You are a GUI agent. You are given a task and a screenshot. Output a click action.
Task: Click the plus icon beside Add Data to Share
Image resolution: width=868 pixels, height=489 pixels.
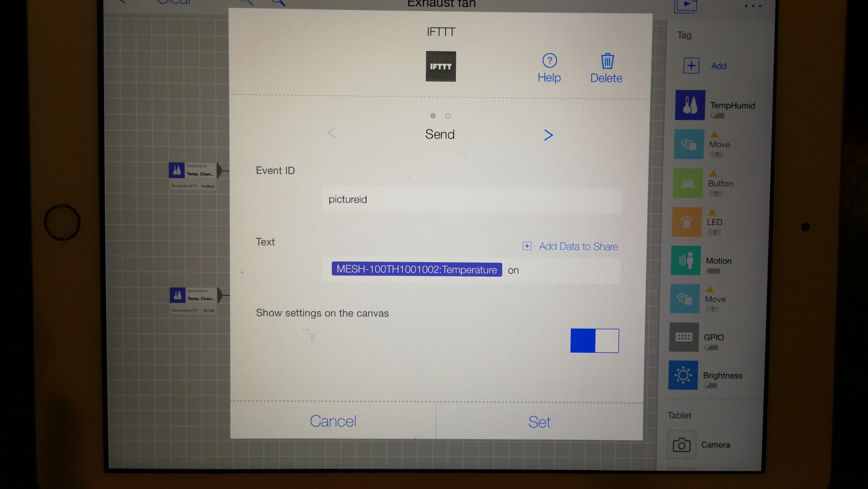pyautogui.click(x=527, y=246)
